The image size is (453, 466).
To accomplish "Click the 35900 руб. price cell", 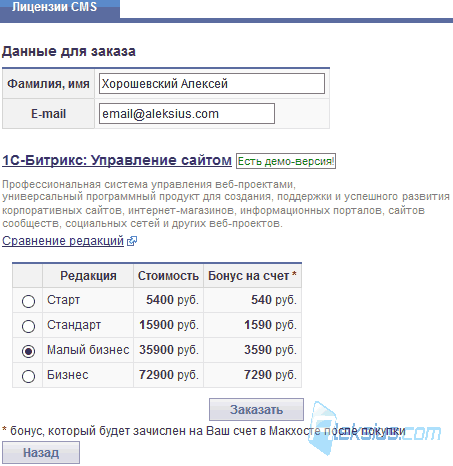I will [x=168, y=350].
